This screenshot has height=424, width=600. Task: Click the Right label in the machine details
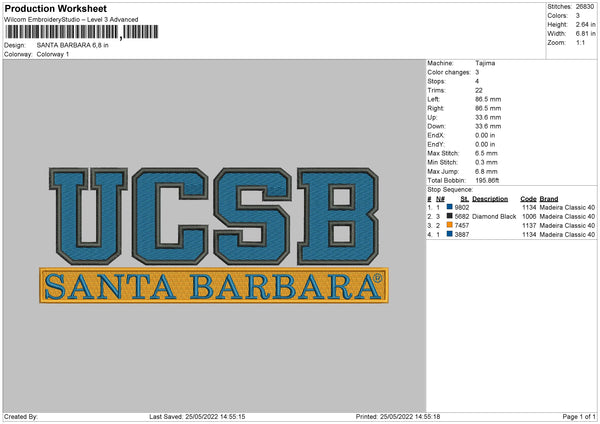(x=435, y=108)
